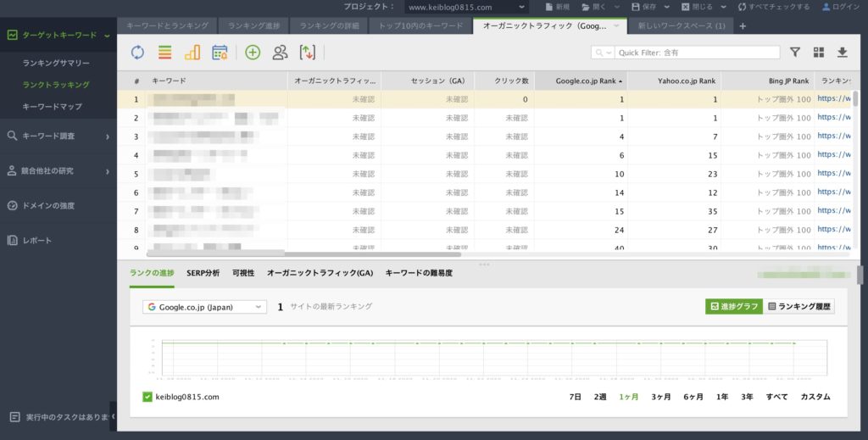Click the Quick Filter search magnifier dropdown
This screenshot has height=440, width=868.
click(603, 53)
